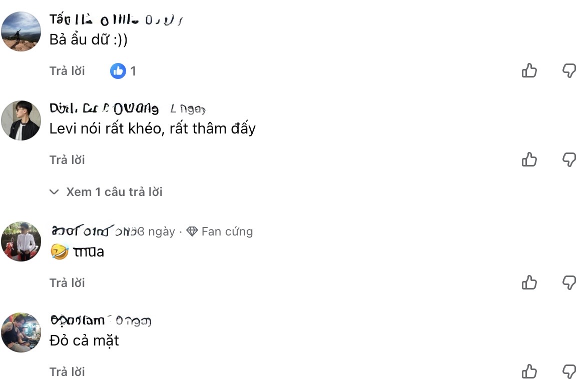Open avatar next to "Đỏ cả mặt" comment
The width and height of the screenshot is (588, 379).
(x=21, y=332)
